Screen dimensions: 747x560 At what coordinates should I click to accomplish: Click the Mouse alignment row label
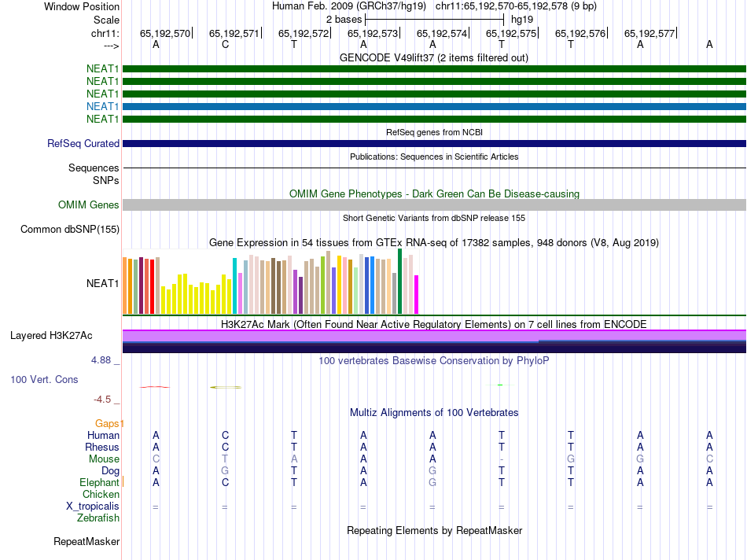point(104,459)
